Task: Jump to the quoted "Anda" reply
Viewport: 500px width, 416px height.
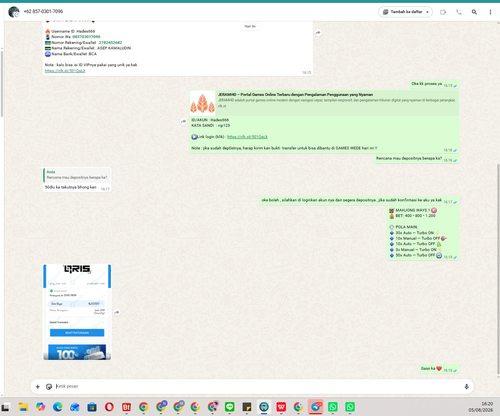Action: click(77, 175)
